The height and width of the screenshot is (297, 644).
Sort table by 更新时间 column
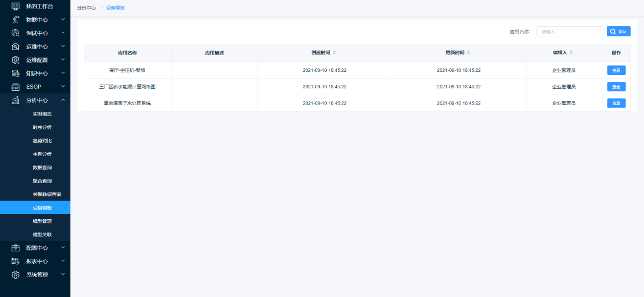pos(468,53)
